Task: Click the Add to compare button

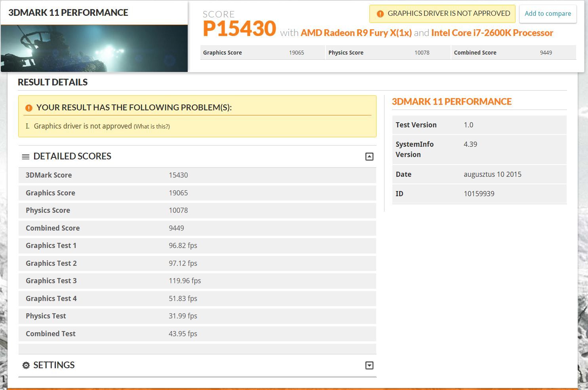Action: pos(548,14)
